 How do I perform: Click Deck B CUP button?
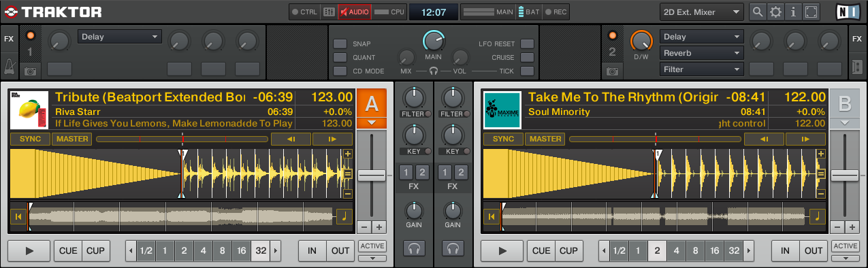[x=569, y=250]
